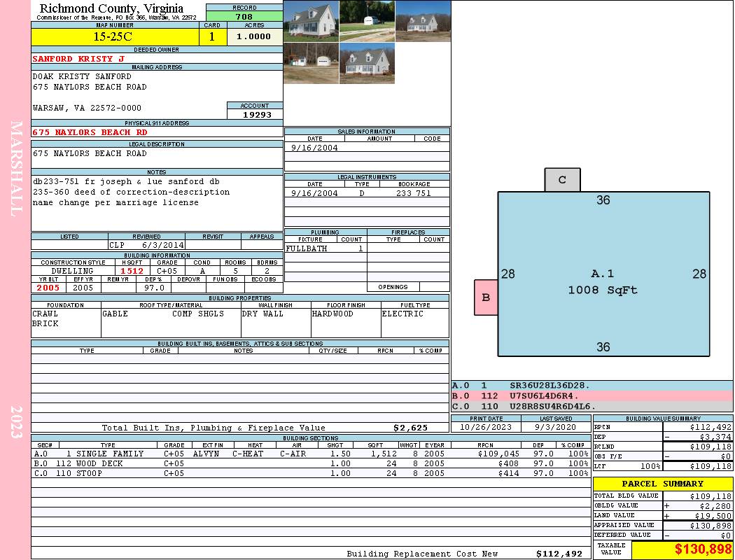Image resolution: width=735 pixels, height=560 pixels.
Task: Select the gray C stoop box in sketch
Action: click(x=562, y=180)
